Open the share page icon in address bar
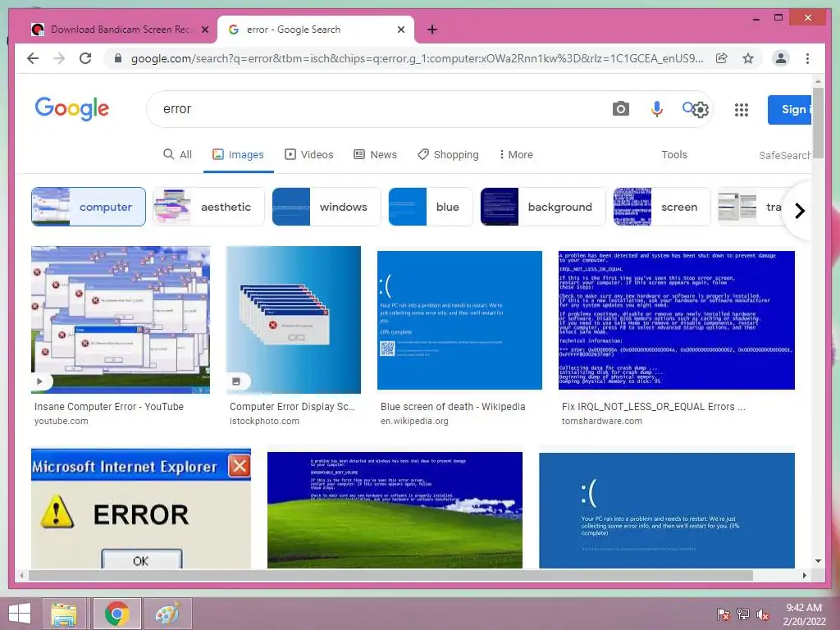This screenshot has height=630, width=840. [722, 58]
